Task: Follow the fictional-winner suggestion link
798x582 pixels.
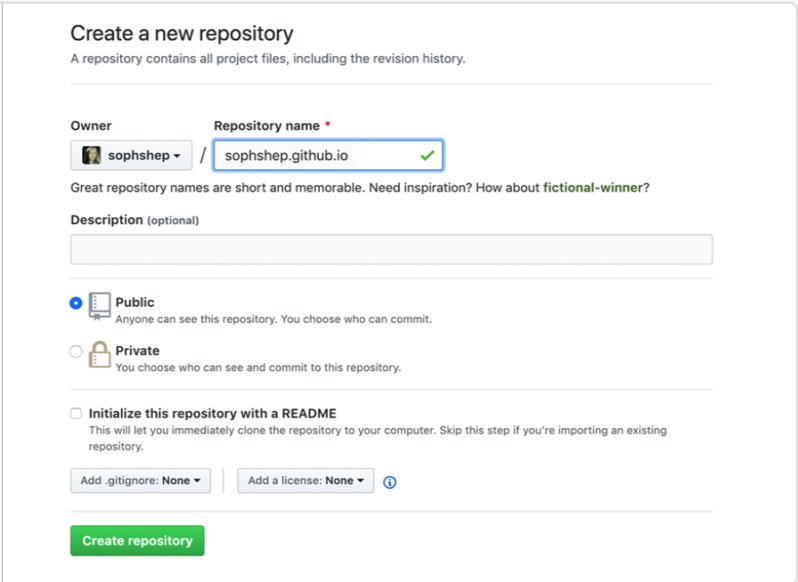Action: pos(593,188)
